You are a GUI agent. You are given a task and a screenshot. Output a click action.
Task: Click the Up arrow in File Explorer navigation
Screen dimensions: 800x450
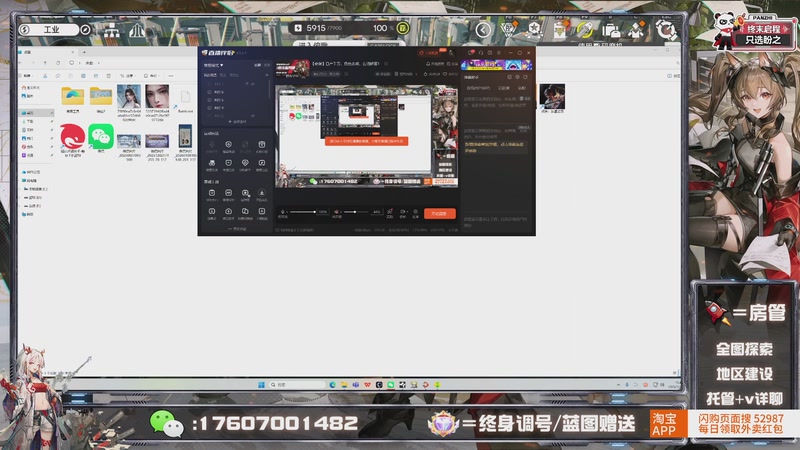click(x=45, y=63)
